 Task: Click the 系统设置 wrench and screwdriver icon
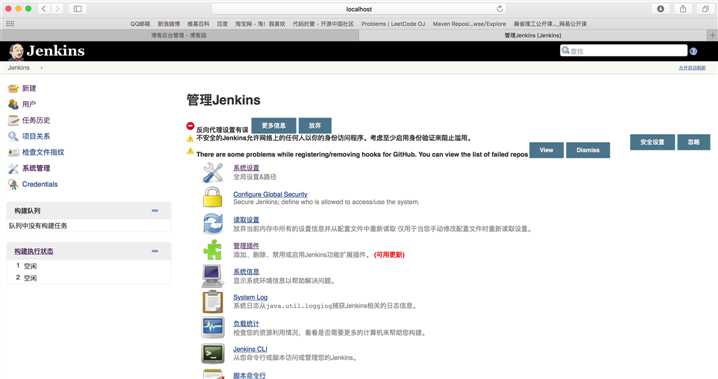point(213,173)
